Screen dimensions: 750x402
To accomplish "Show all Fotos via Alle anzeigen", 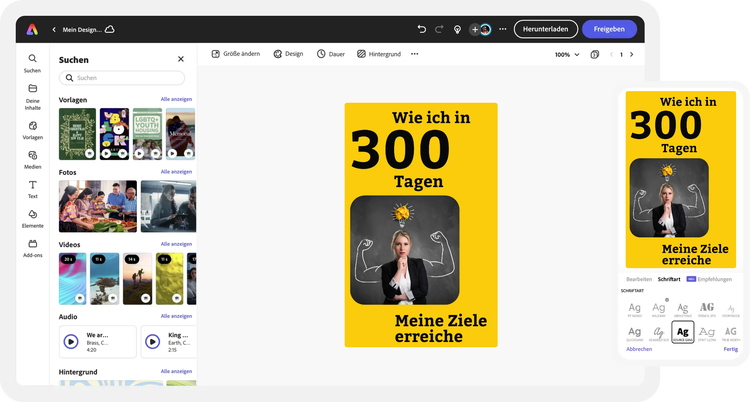I will [176, 171].
